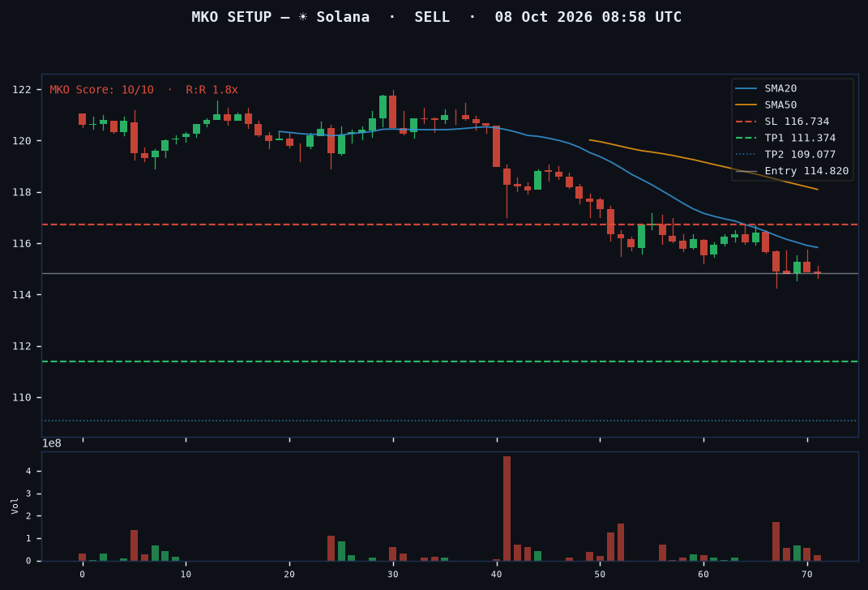Click the 'R:R 1.8x' annotation
The image size is (868, 590).
click(212, 90)
